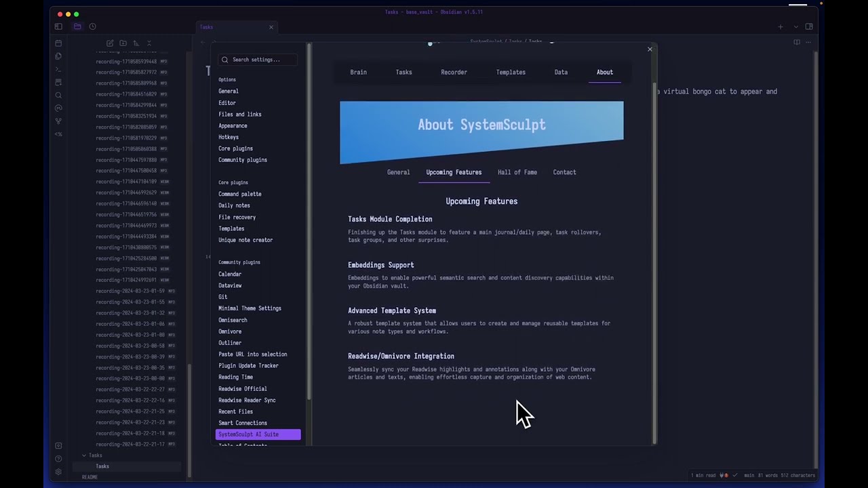Toggle the right sidebar icon

(809, 26)
